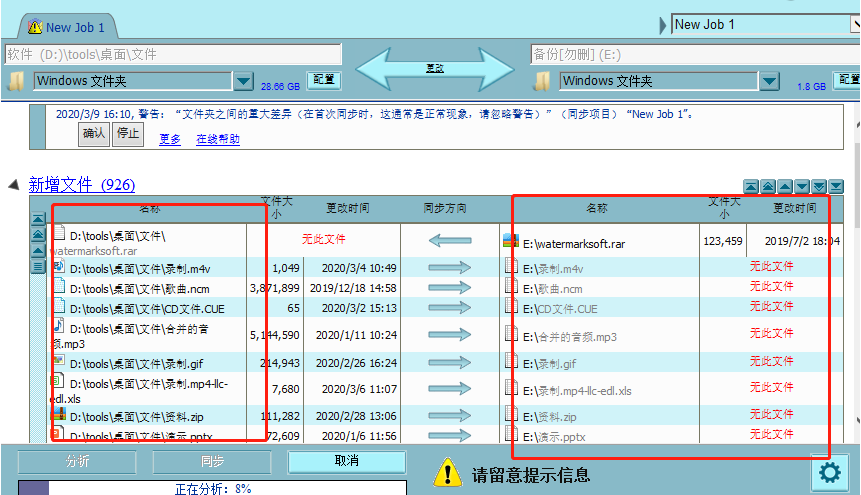
Task: Open the 在线帮助 link
Action: click(x=218, y=139)
